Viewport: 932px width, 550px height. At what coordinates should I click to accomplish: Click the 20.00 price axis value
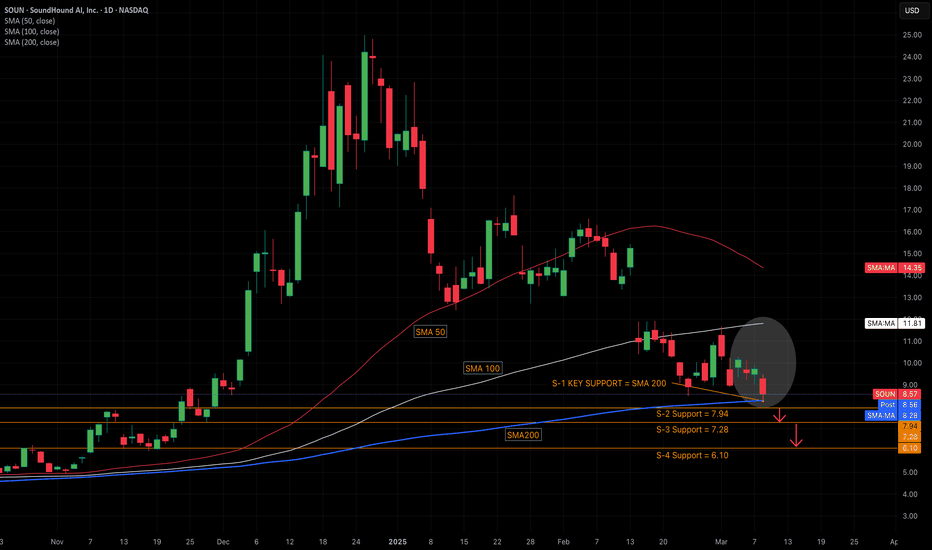coord(912,144)
